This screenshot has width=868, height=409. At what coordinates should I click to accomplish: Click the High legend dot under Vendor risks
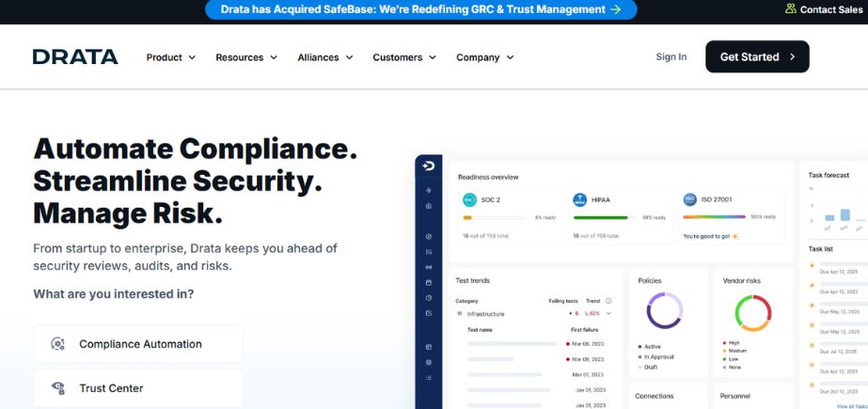coord(725,343)
